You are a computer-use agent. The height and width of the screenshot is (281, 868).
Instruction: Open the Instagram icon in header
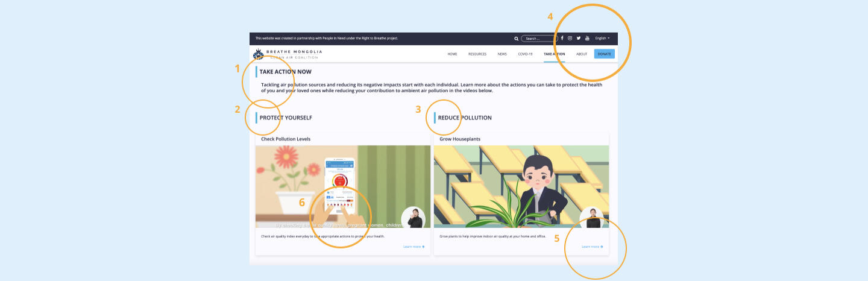[x=570, y=38]
